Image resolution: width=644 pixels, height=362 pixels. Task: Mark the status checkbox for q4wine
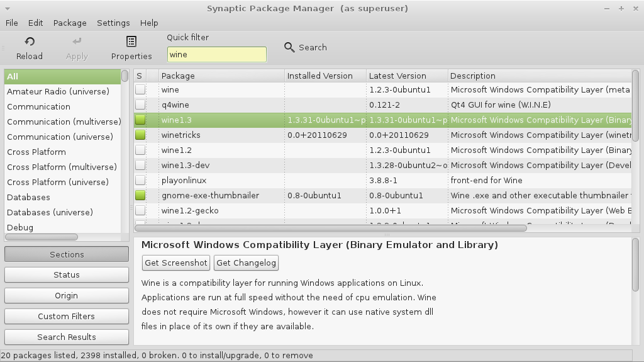pyautogui.click(x=140, y=105)
